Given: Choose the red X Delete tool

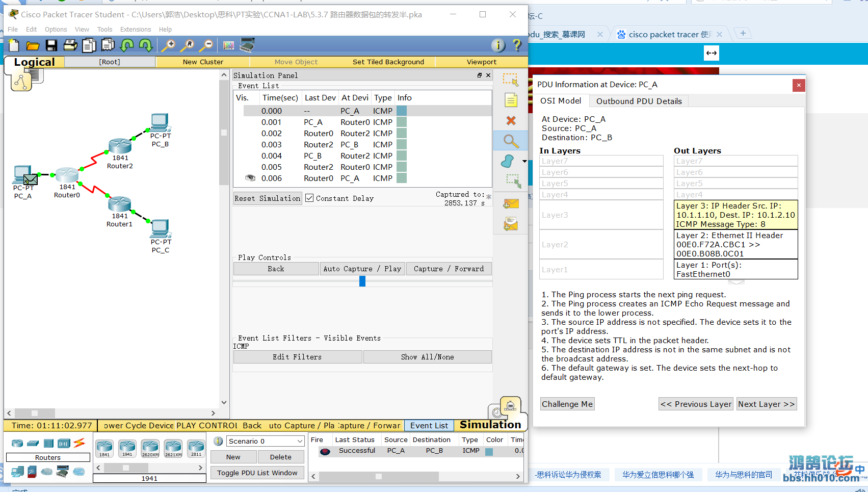Looking at the screenshot, I should [511, 120].
